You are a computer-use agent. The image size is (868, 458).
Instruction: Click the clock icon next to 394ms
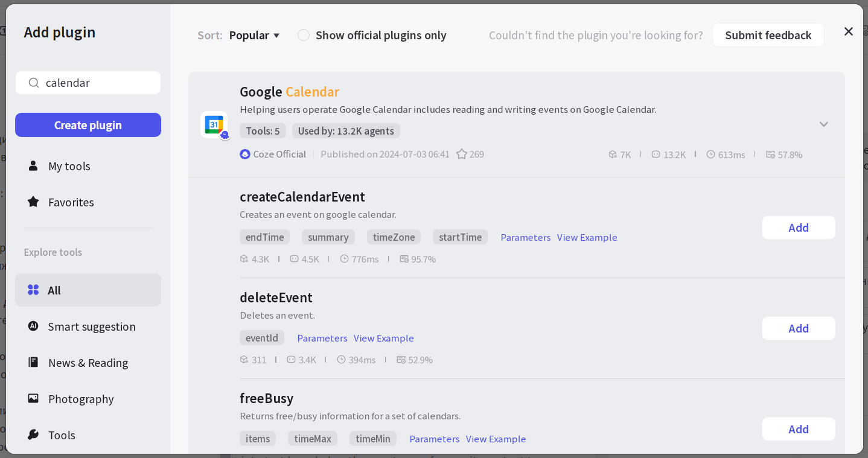pos(341,360)
